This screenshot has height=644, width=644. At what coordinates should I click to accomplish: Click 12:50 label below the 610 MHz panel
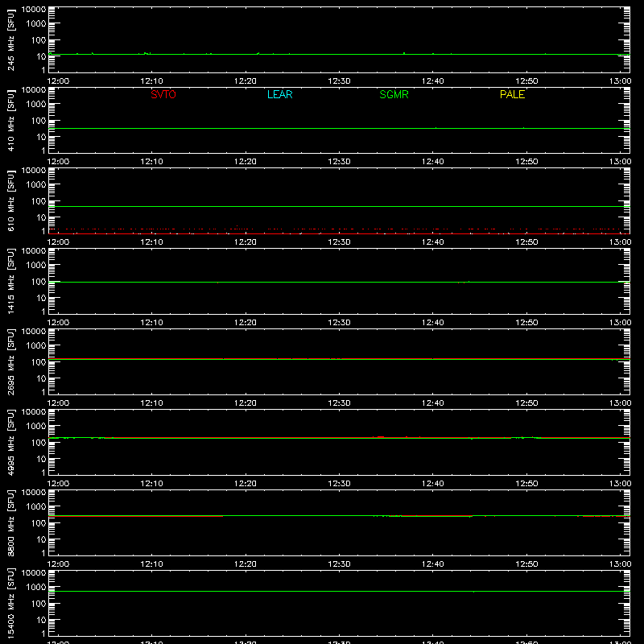pyautogui.click(x=526, y=242)
